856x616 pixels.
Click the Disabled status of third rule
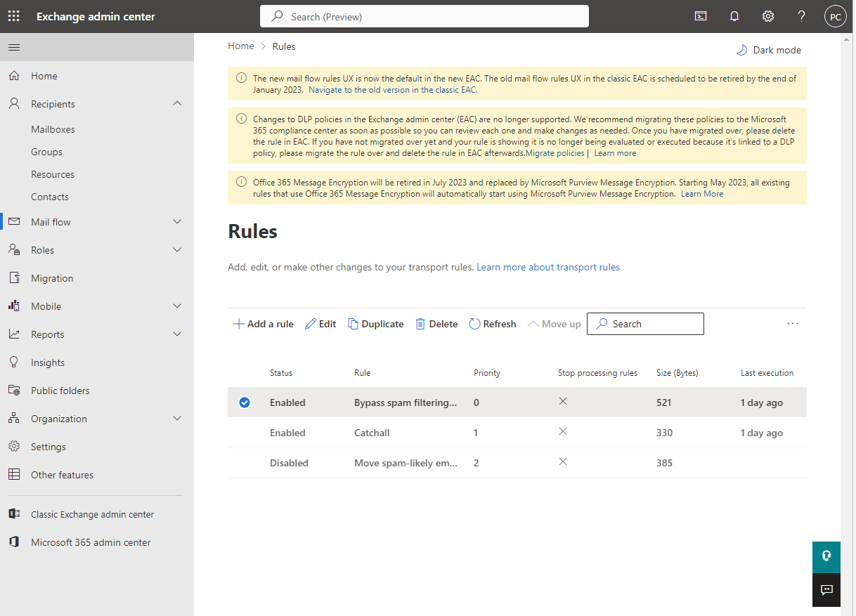click(289, 463)
